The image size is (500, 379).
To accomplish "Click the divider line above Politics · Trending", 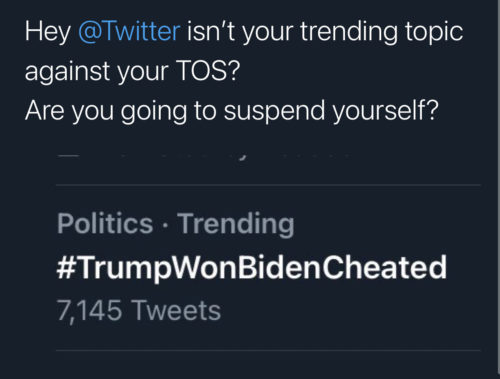I will (x=268, y=184).
